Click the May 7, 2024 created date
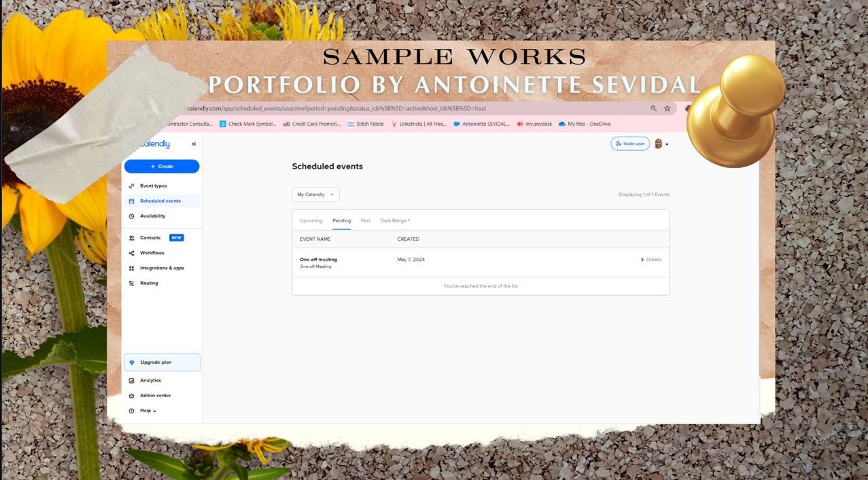This screenshot has height=480, width=868. (411, 260)
